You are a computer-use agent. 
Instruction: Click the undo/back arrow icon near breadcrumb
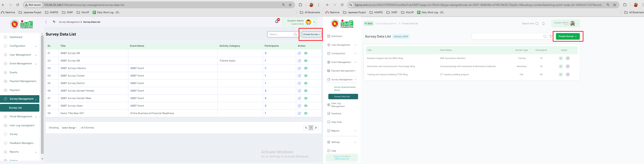(54, 22)
